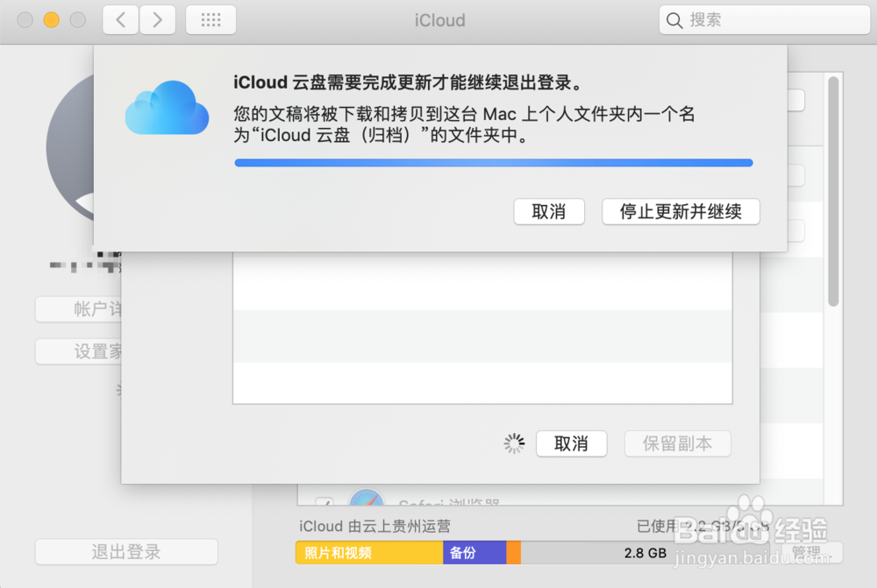Viewport: 877px width, 588px height.
Task: Click the blue iCloud cloud icon
Action: (167, 108)
